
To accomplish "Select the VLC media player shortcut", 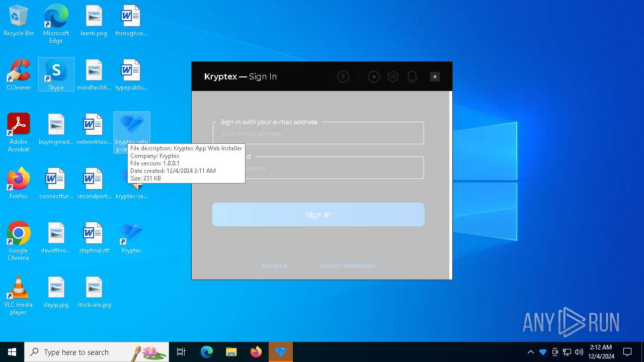I will coord(19,296).
